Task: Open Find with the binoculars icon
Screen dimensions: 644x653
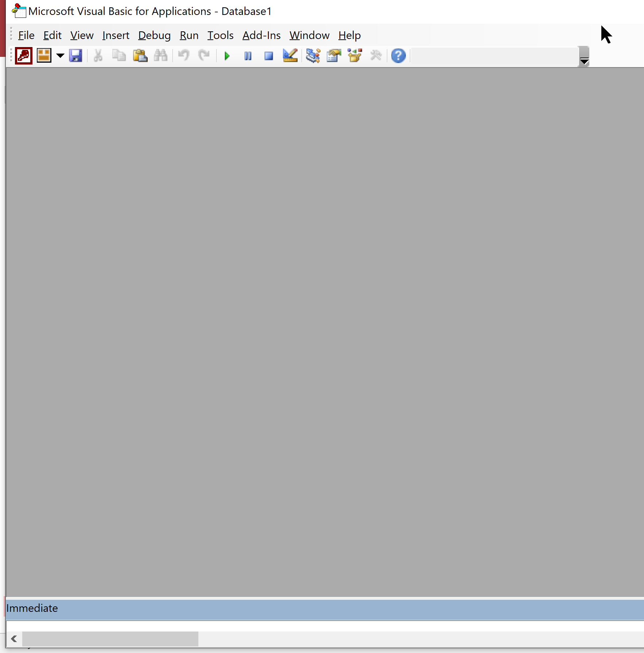Action: [161, 56]
